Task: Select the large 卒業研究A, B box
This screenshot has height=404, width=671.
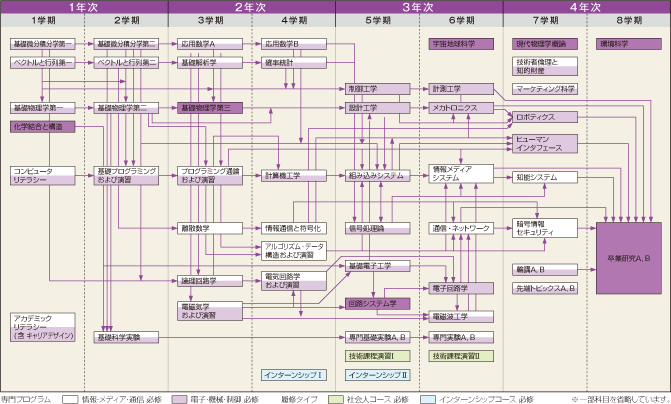Action: tap(629, 258)
